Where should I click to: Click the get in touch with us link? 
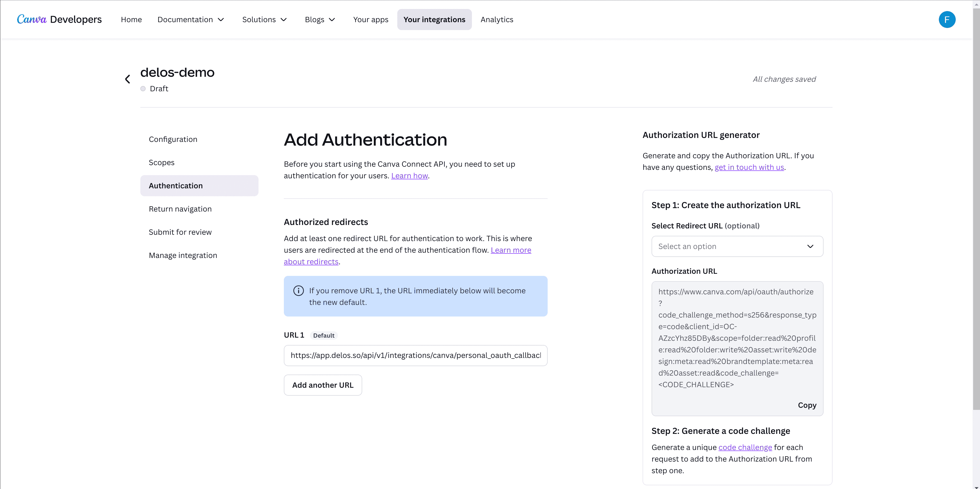coord(749,167)
